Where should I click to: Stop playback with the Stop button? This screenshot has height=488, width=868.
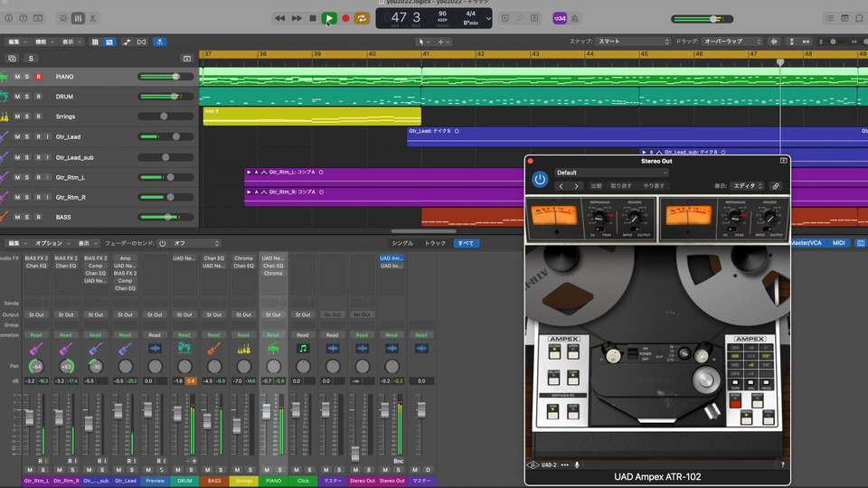pyautogui.click(x=313, y=18)
